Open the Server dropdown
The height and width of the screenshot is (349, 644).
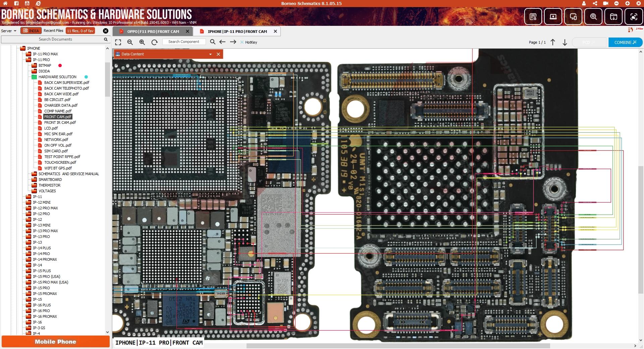pos(9,31)
